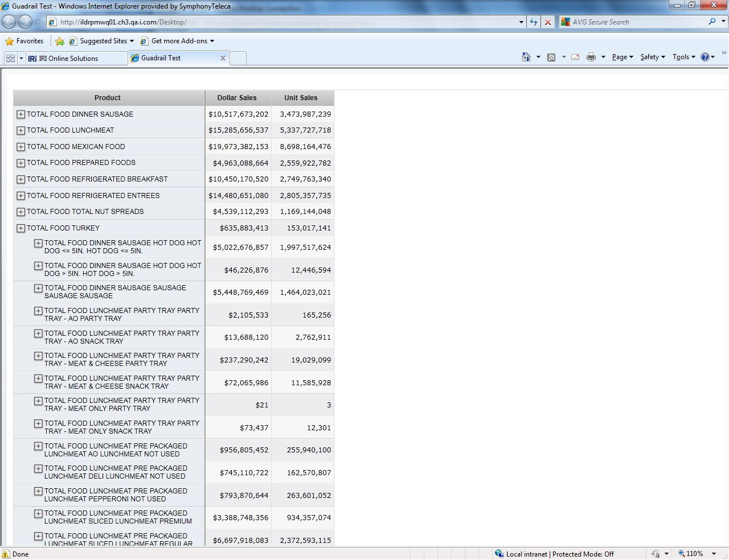
Task: Click the Add to Favorites Bar icon
Action: (x=60, y=41)
